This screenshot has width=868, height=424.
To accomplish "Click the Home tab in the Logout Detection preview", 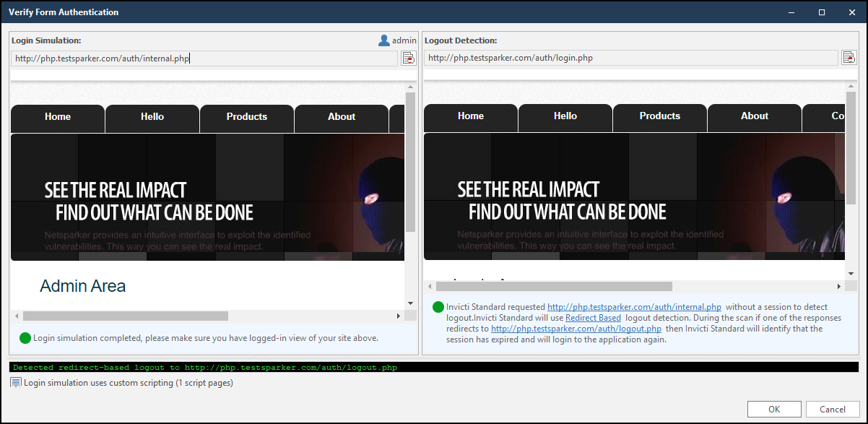I will pos(470,116).
